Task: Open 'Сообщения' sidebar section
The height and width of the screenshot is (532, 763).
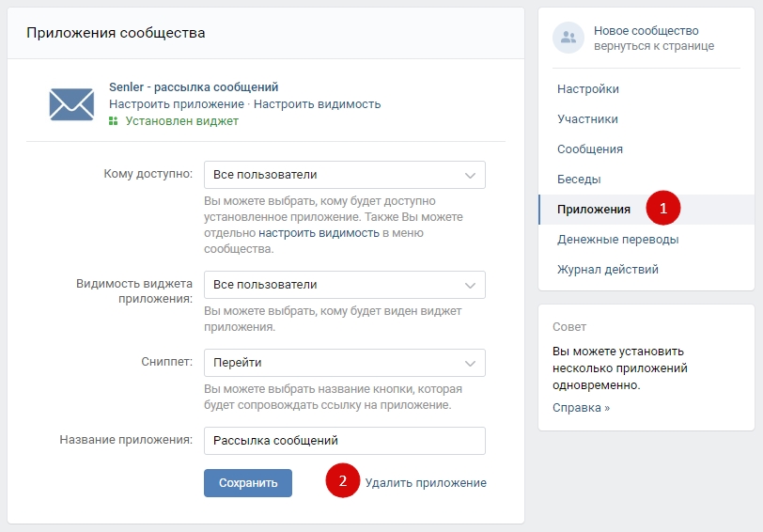Action: coord(590,149)
